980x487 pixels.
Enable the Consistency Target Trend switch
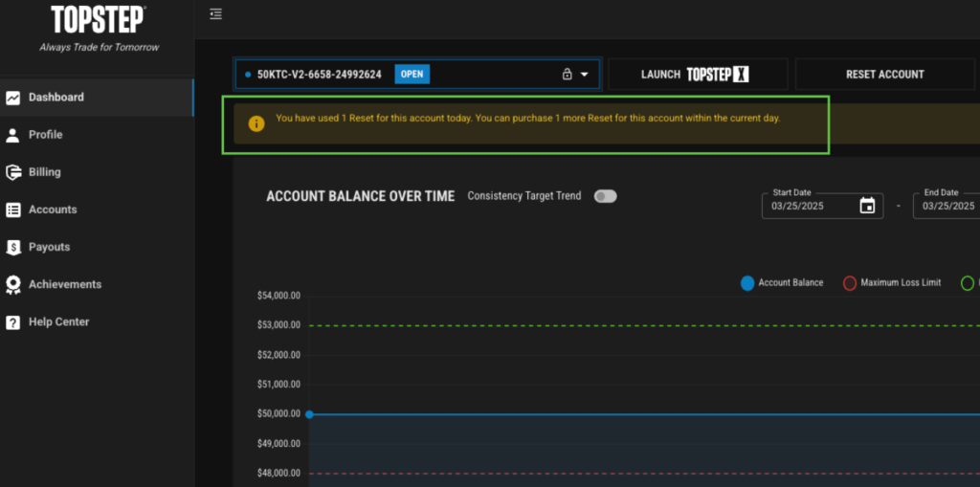605,196
